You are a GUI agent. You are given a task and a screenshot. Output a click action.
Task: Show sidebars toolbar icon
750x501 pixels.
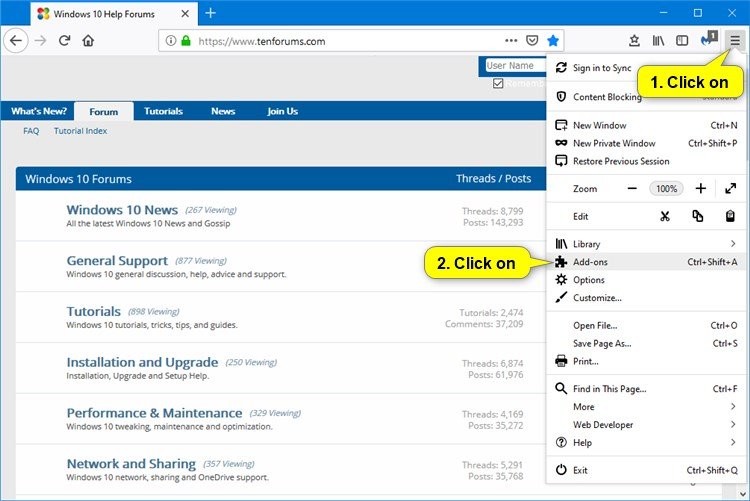(682, 41)
